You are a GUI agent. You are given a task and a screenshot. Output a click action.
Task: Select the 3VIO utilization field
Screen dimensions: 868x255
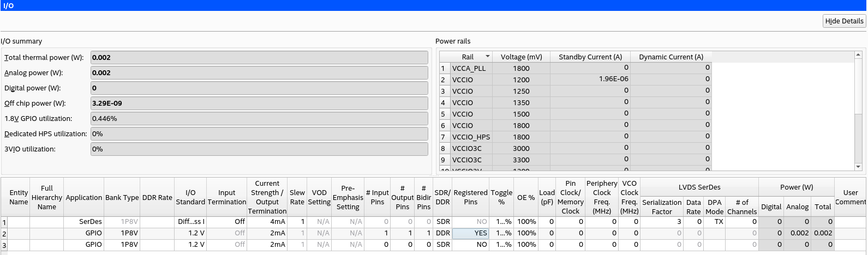point(259,149)
